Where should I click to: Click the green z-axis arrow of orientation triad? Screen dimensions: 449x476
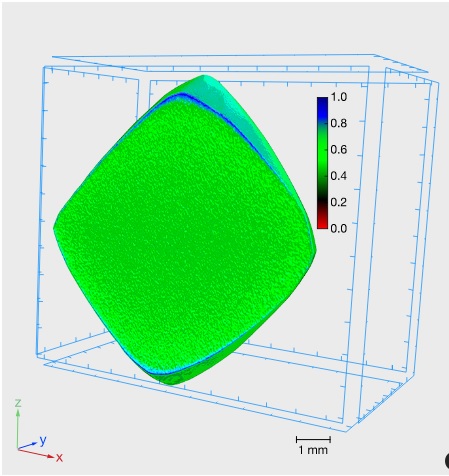[18, 429]
